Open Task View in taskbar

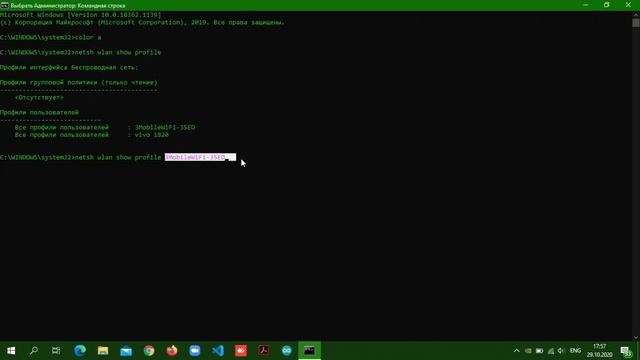[x=56, y=351]
